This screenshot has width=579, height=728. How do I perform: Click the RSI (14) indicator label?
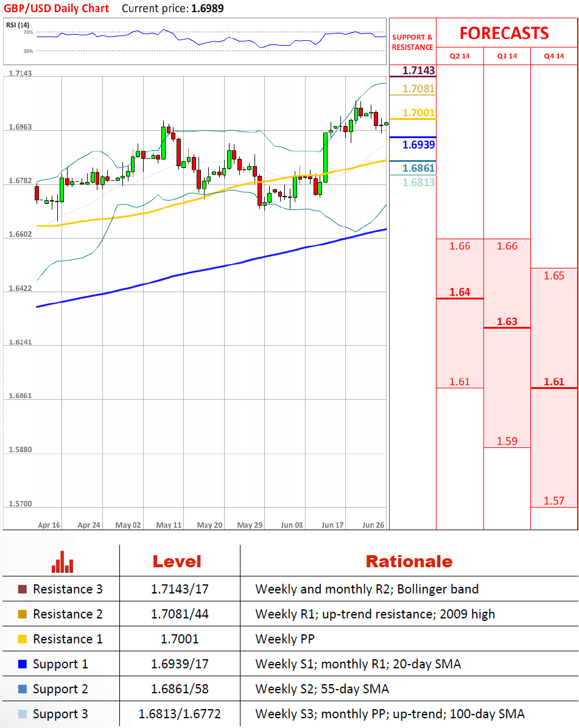[x=18, y=25]
